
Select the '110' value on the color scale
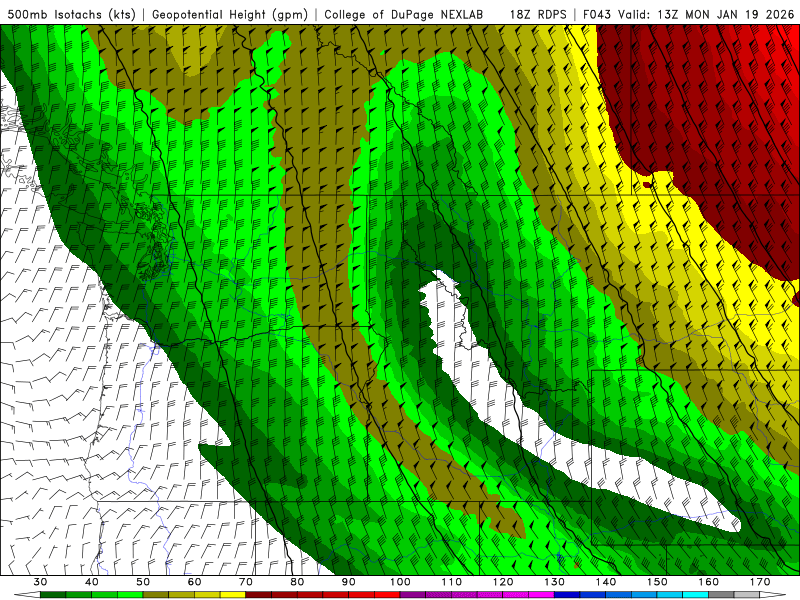(452, 582)
